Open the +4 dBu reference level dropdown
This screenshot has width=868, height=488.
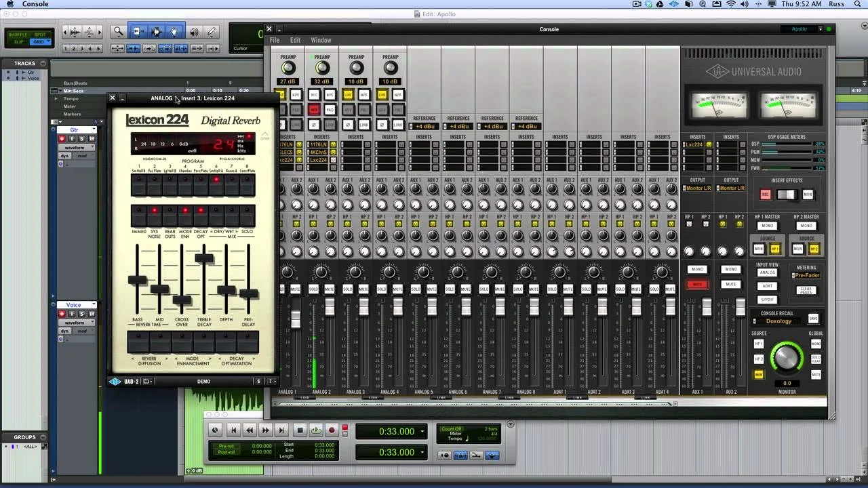coord(425,126)
